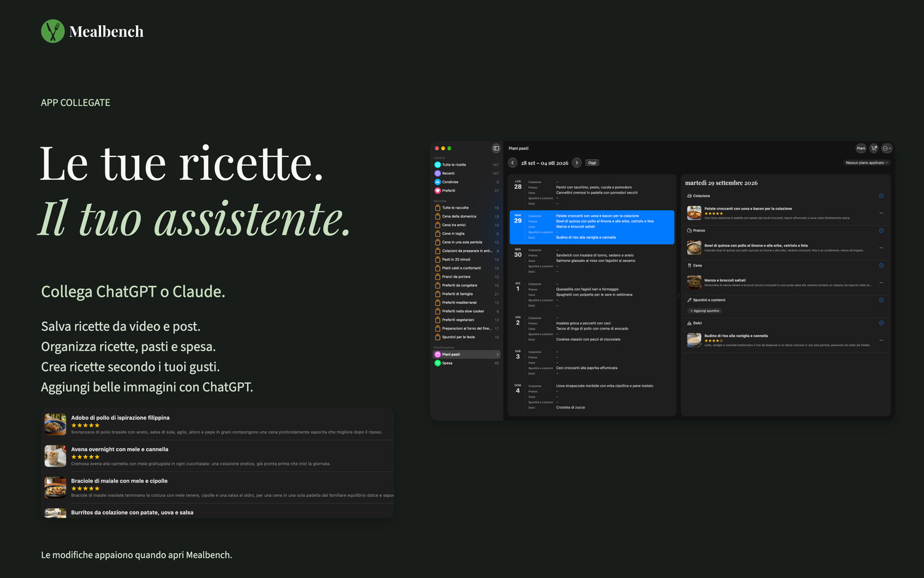Click the Cena fork and knife icon
Screen dimensions: 924x578
point(689,266)
